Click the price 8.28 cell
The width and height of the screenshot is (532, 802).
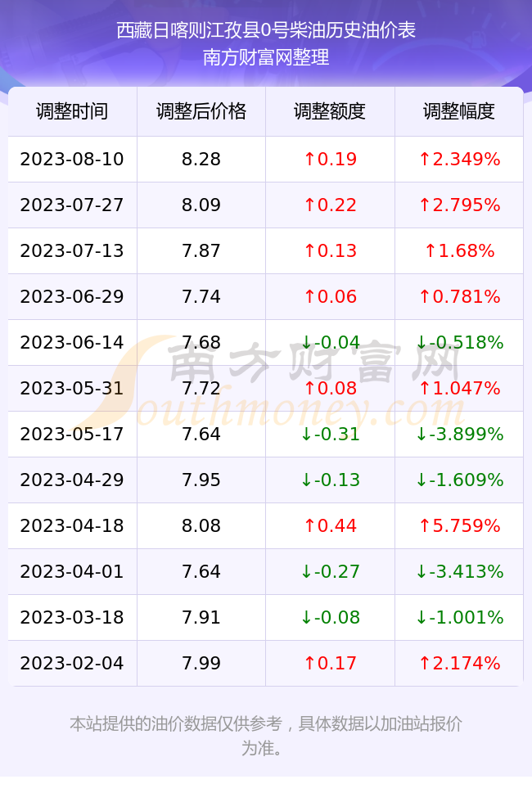pos(201,159)
